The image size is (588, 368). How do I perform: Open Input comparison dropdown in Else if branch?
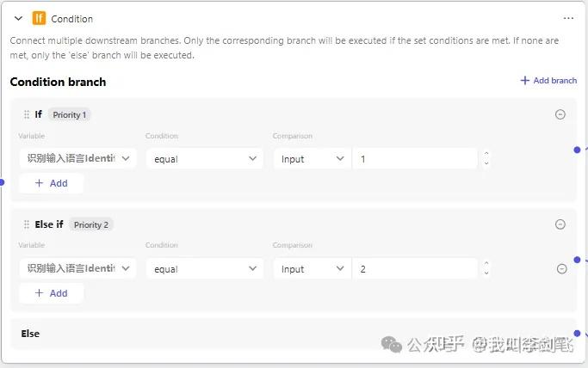click(x=312, y=269)
